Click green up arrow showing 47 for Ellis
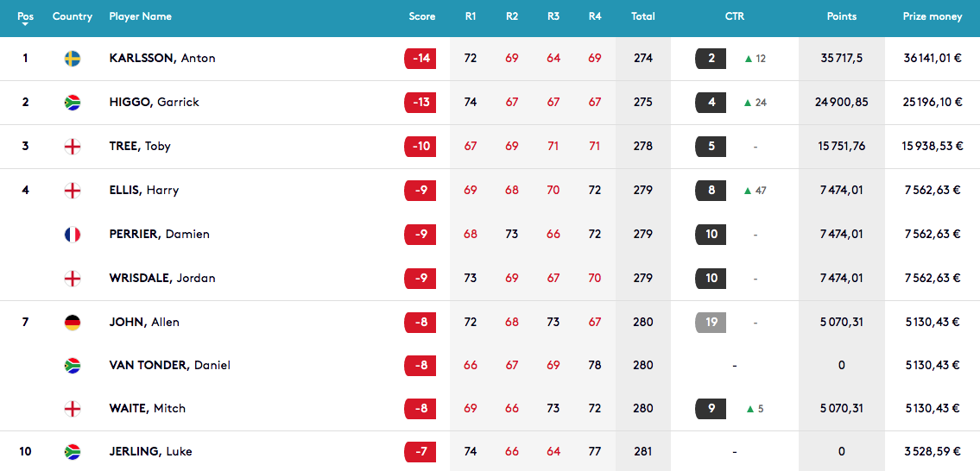Image resolution: width=980 pixels, height=471 pixels. pos(748,191)
